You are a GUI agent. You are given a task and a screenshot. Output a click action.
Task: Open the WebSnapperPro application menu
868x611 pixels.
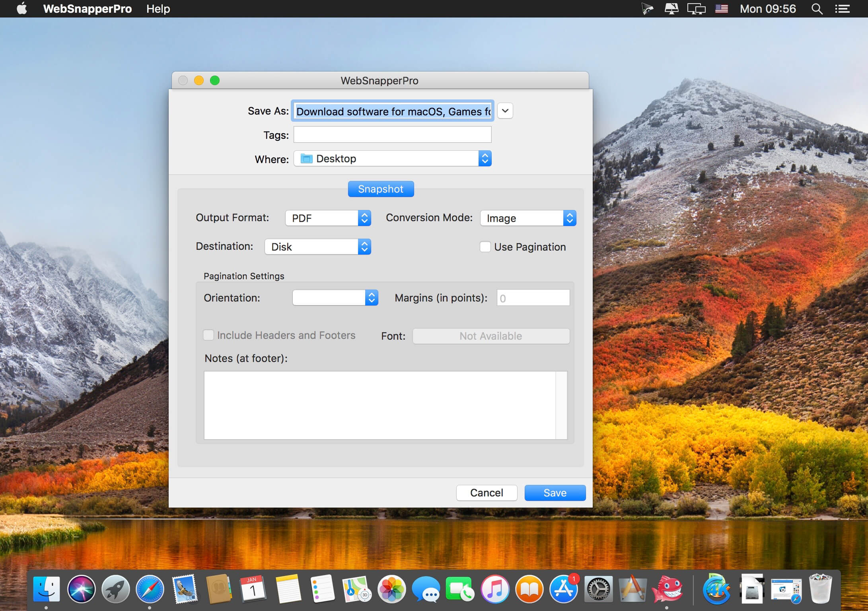point(88,9)
